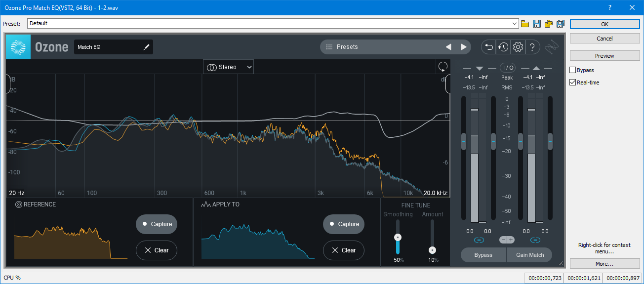
Task: Click the More... button
Action: tap(604, 264)
